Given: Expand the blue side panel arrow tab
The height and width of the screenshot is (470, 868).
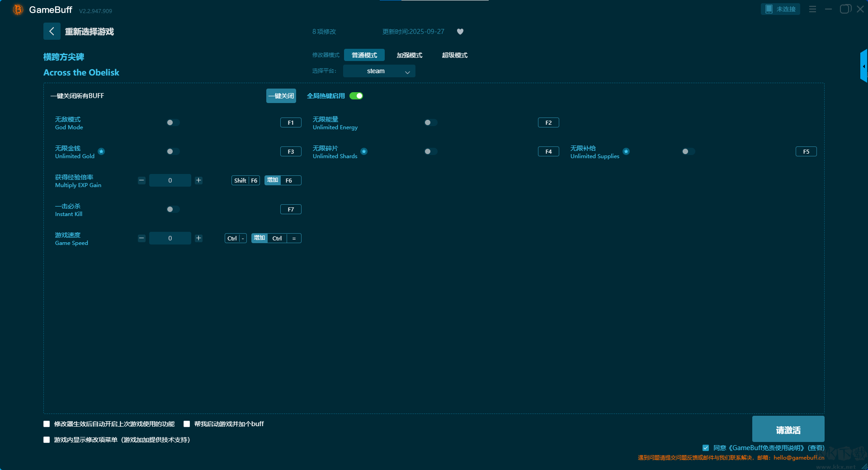Looking at the screenshot, I should (x=864, y=66).
